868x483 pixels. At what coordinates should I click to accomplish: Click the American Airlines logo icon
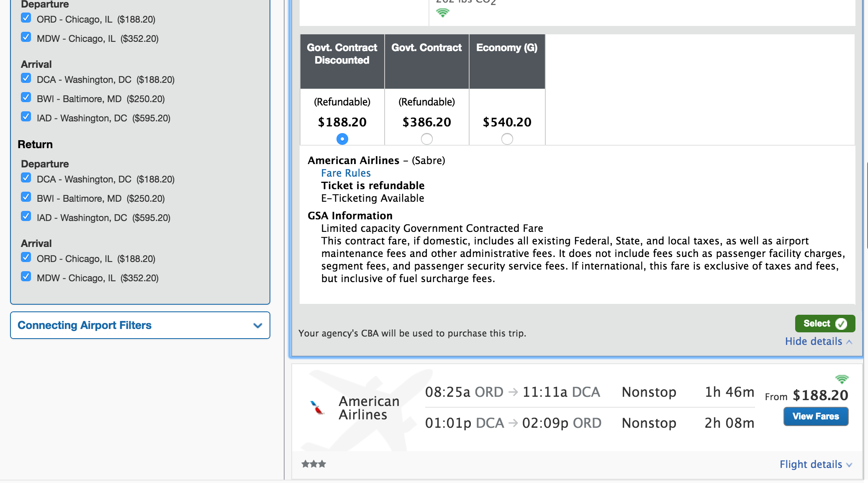coord(318,406)
